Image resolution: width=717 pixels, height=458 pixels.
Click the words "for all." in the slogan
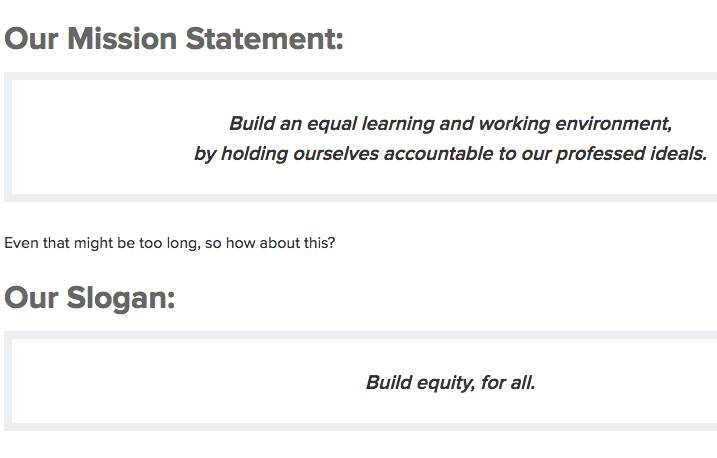(508, 382)
